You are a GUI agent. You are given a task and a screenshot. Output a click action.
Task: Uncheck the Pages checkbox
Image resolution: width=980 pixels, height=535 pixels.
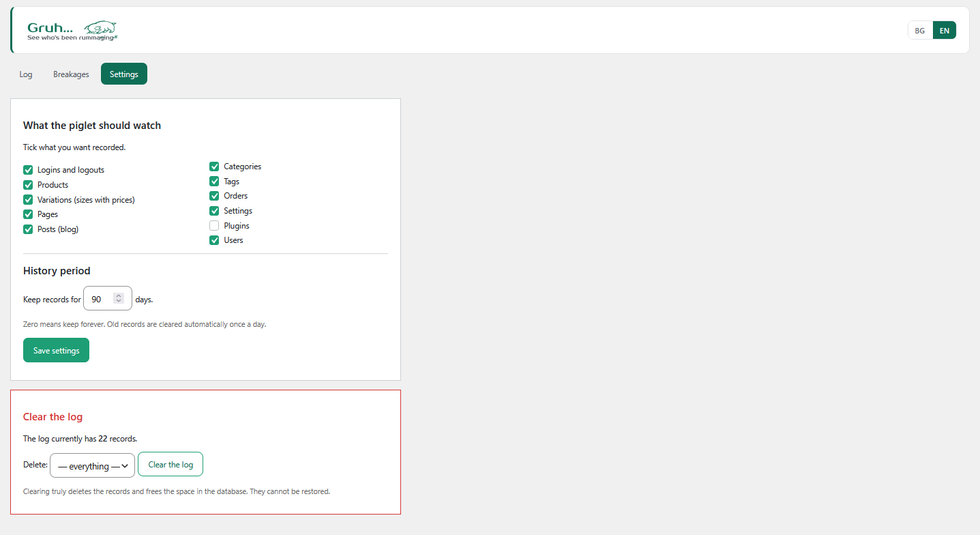[28, 214]
